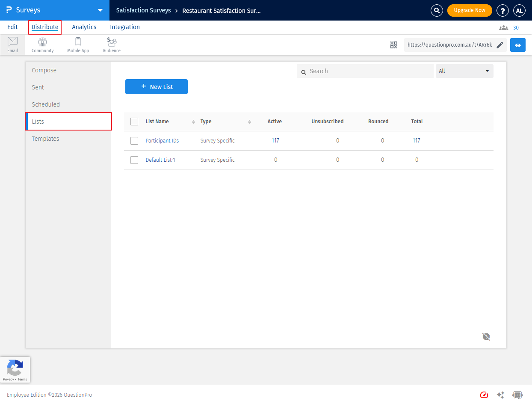
Task: Select the Mobile App distribution icon
Action: (x=78, y=45)
